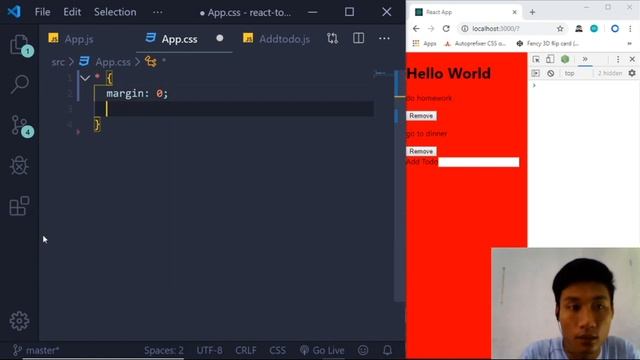Click src in the breadcrumb
The height and width of the screenshot is (360, 640).
click(x=58, y=62)
